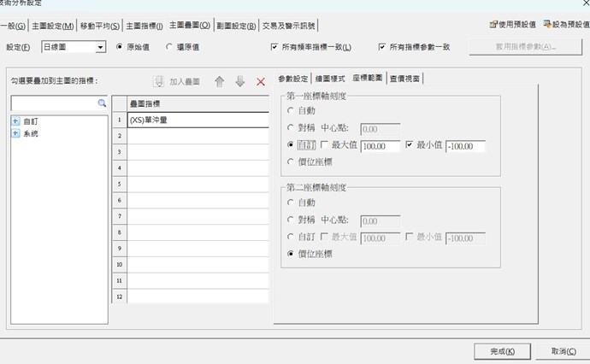The width and height of the screenshot is (590, 364).
Task: Click the 最小值 input field of first axis
Action: point(464,146)
